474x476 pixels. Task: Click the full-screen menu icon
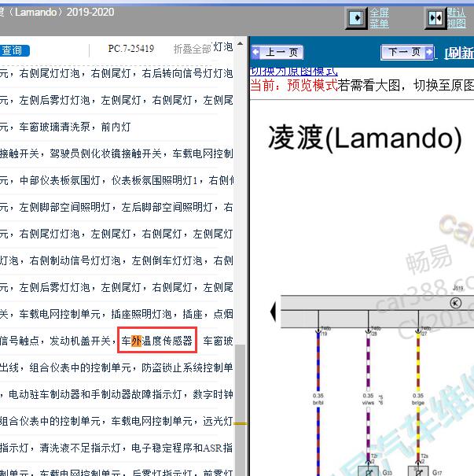click(357, 18)
